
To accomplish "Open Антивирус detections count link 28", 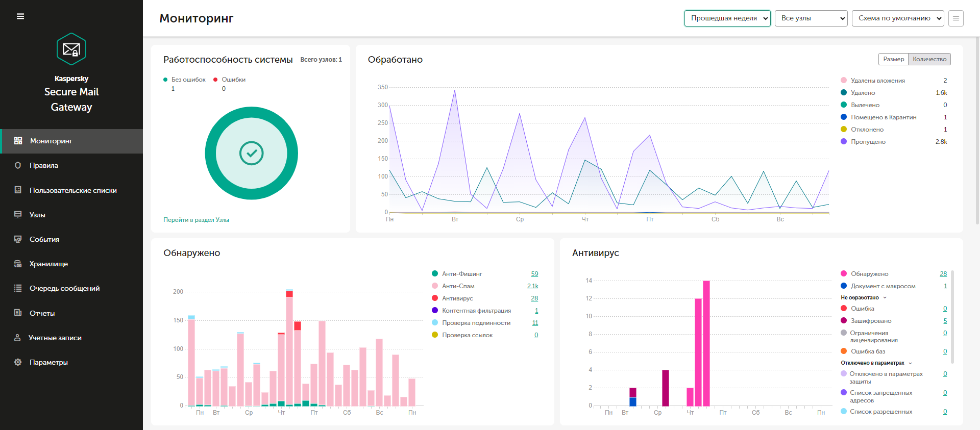I will click(x=534, y=298).
